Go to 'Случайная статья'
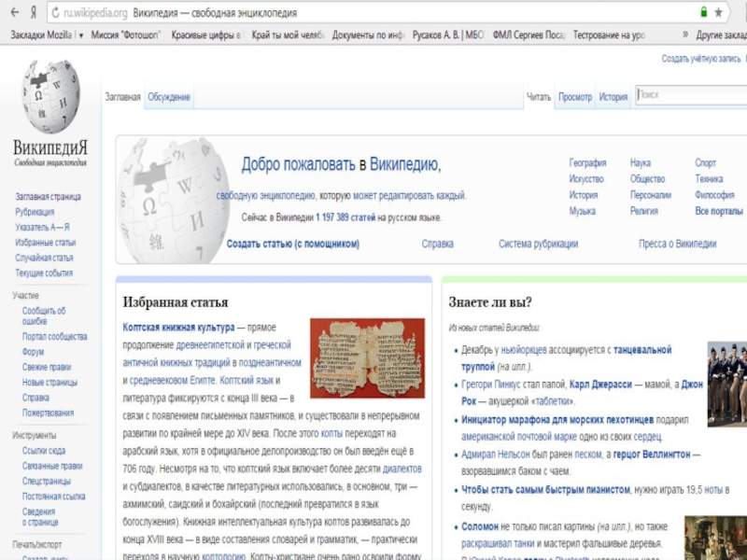 [x=44, y=258]
